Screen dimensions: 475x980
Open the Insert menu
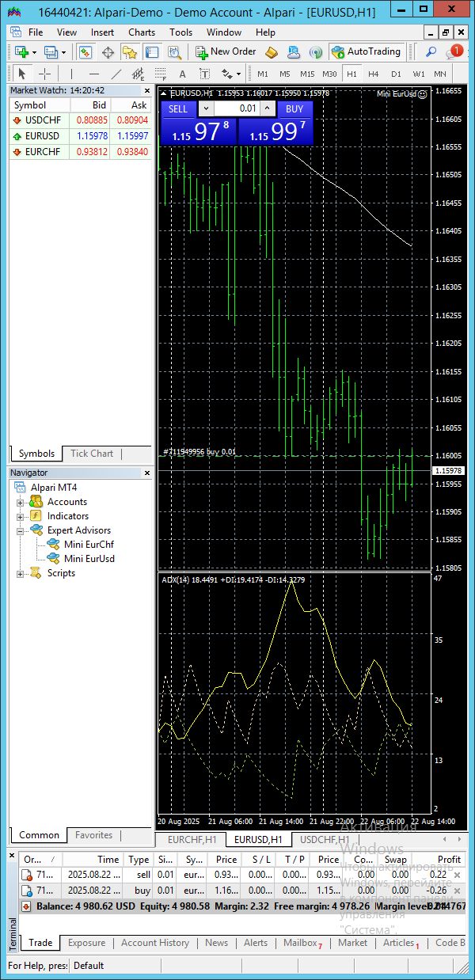point(102,32)
